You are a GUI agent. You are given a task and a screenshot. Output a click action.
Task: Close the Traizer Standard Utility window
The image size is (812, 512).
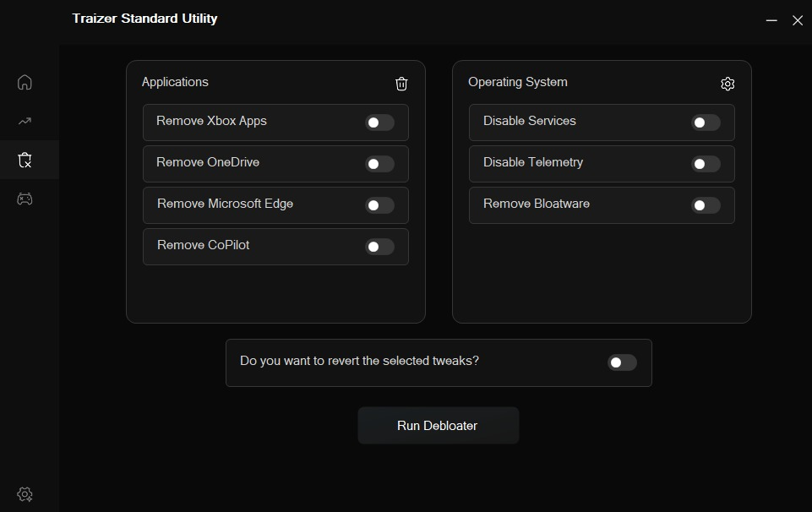point(798,20)
